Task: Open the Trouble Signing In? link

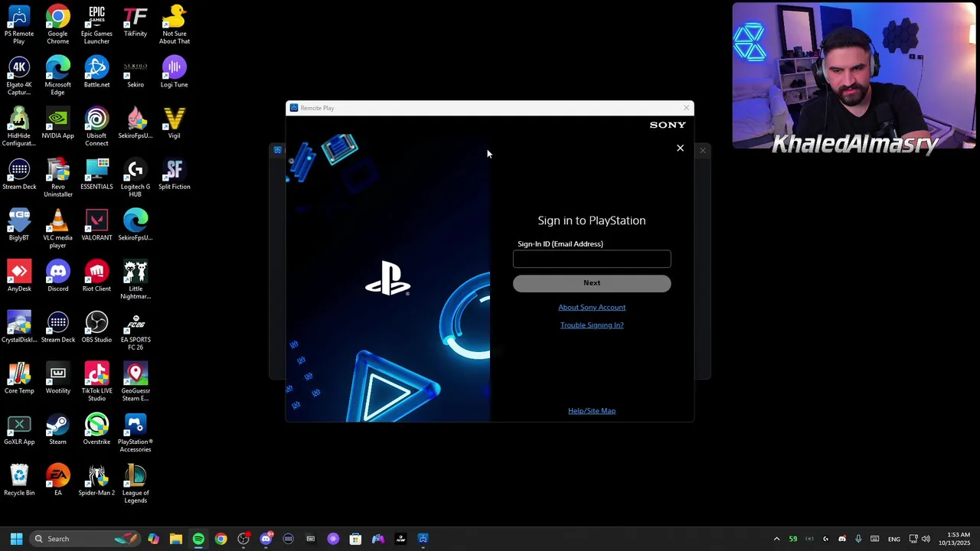Action: point(592,325)
